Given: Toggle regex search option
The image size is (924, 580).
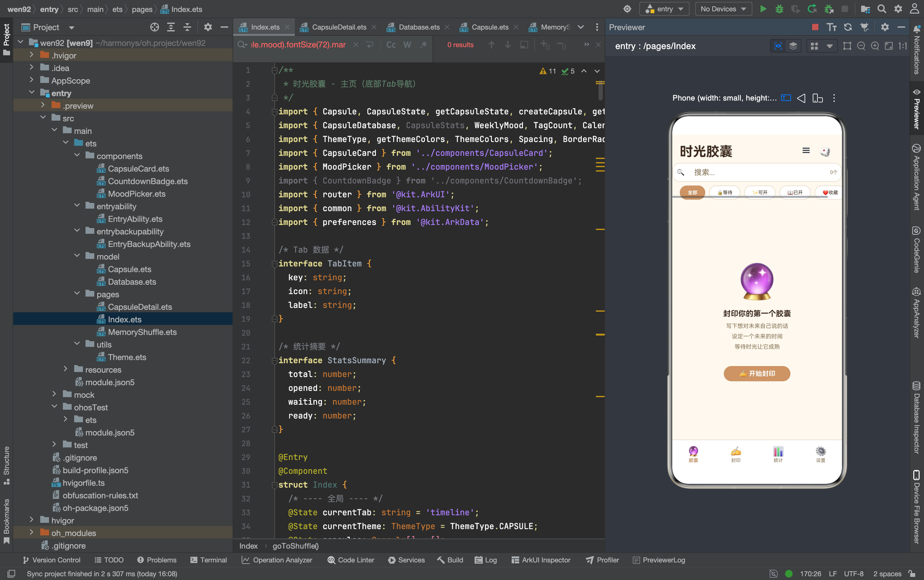Looking at the screenshot, I should [x=423, y=45].
